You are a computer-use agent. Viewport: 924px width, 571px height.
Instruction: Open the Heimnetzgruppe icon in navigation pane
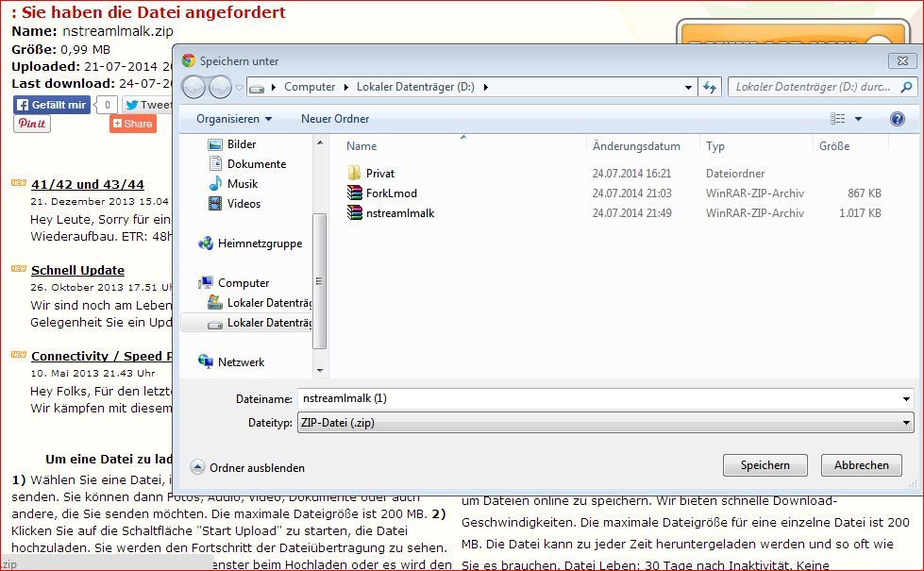point(206,243)
